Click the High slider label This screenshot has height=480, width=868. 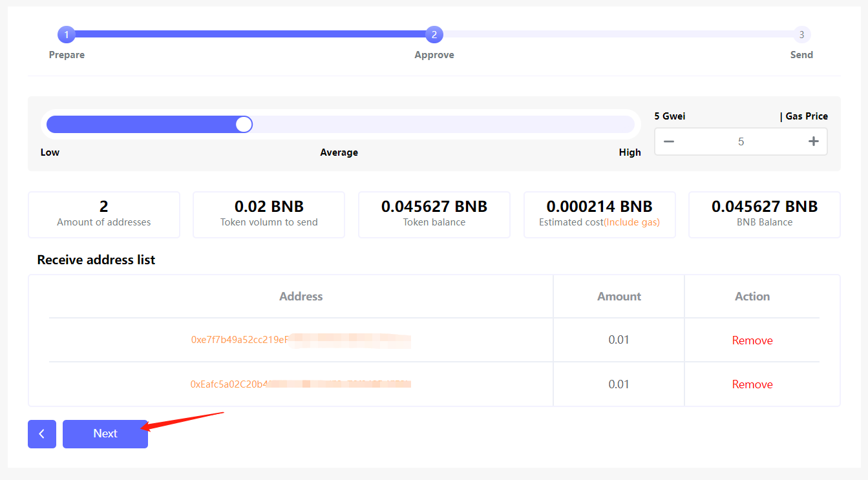coord(630,152)
